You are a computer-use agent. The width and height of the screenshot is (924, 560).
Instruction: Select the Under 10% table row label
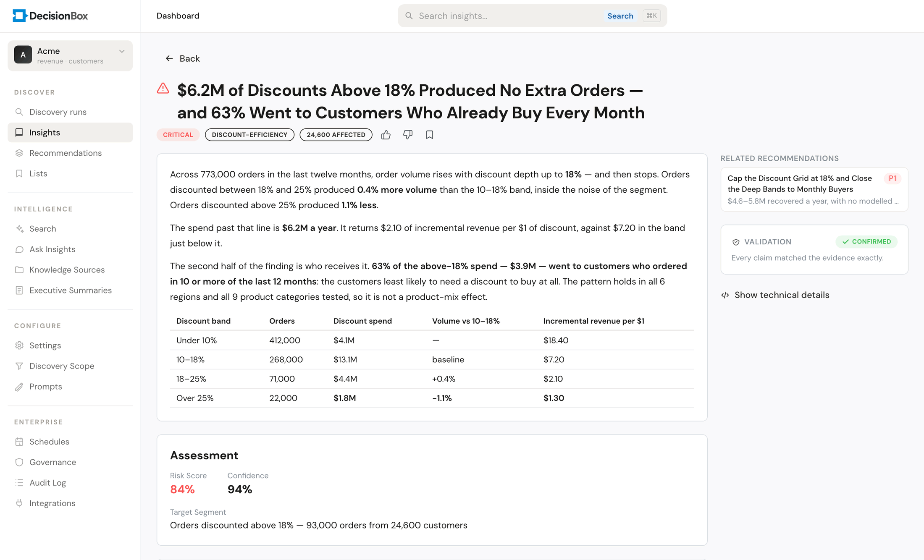[x=197, y=340]
